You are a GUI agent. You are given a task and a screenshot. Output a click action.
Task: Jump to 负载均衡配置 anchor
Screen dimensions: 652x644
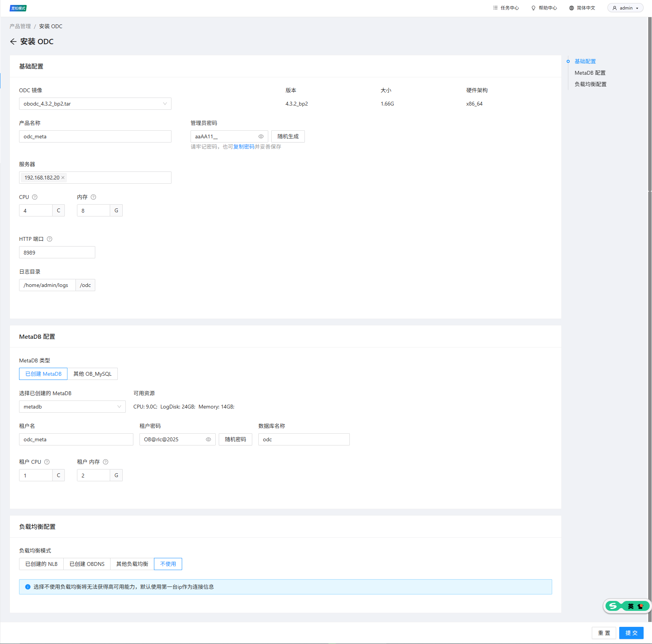pyautogui.click(x=590, y=84)
